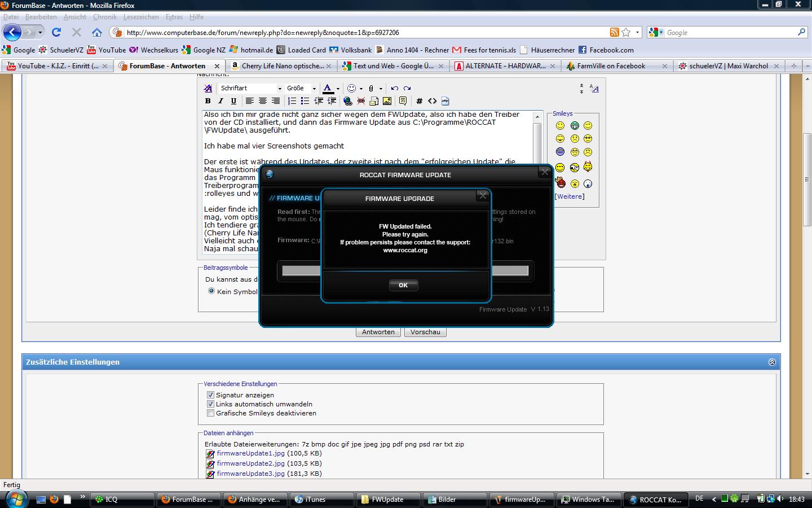
Task: Remove link with the unlink icon
Action: [361, 101]
